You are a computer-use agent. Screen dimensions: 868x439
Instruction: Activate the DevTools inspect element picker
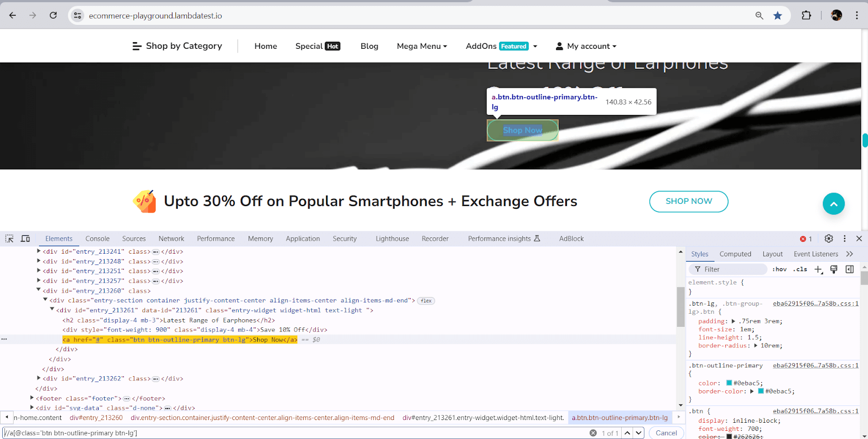pos(10,238)
